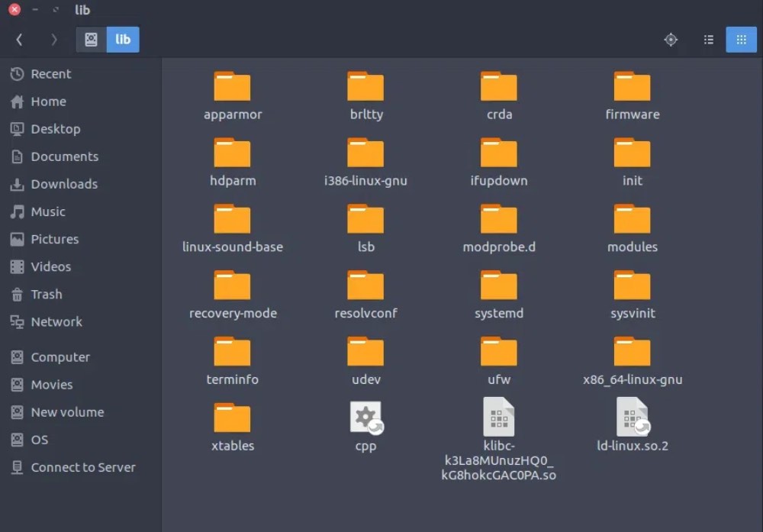Image resolution: width=763 pixels, height=532 pixels.
Task: Select the filesystem root icon in the path bar
Action: click(x=91, y=39)
